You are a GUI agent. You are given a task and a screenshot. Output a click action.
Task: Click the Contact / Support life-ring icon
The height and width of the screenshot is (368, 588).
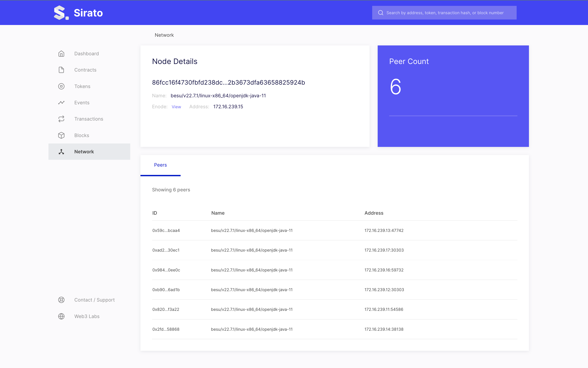(x=61, y=300)
